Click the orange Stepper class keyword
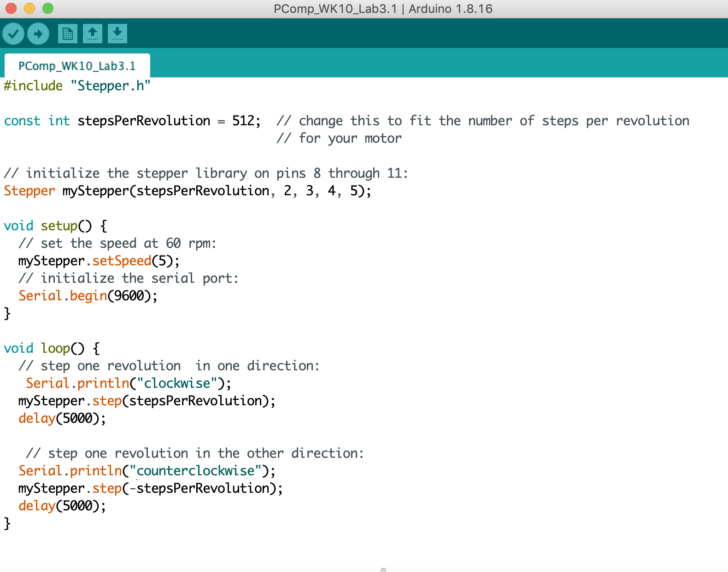The image size is (728, 572). tap(29, 191)
